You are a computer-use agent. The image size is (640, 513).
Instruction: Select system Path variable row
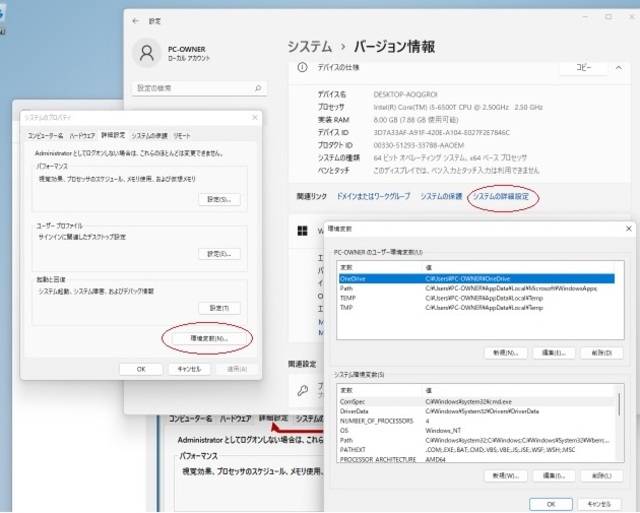click(476, 440)
